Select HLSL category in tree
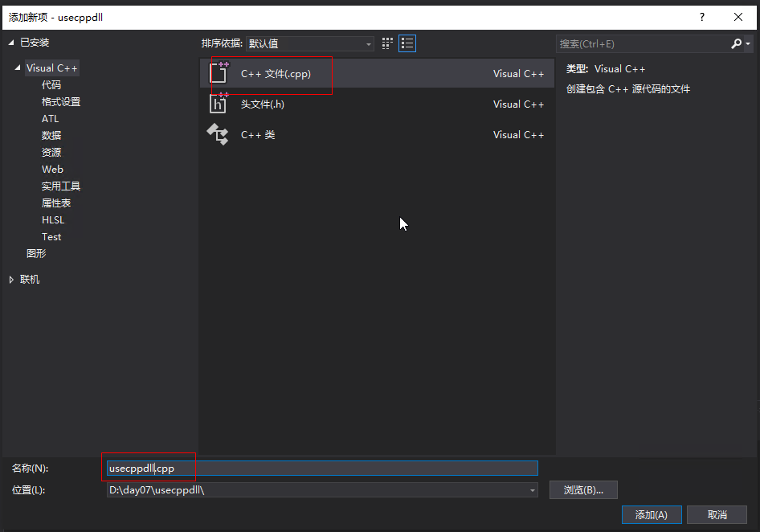The height and width of the screenshot is (532, 760). tap(53, 220)
